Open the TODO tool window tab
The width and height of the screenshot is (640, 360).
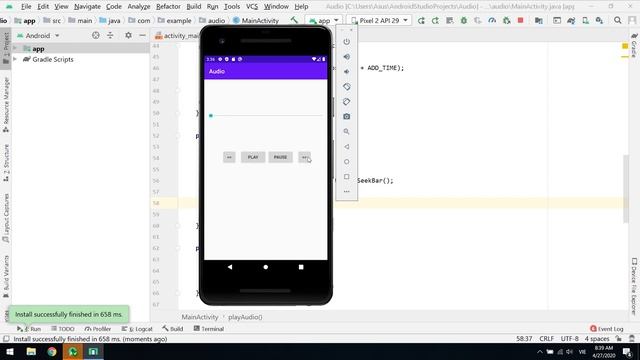pyautogui.click(x=63, y=329)
